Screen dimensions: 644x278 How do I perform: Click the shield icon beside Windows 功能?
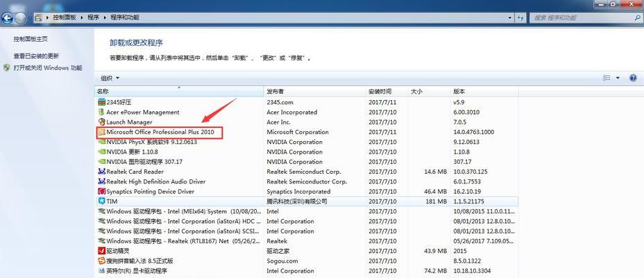tap(6, 68)
